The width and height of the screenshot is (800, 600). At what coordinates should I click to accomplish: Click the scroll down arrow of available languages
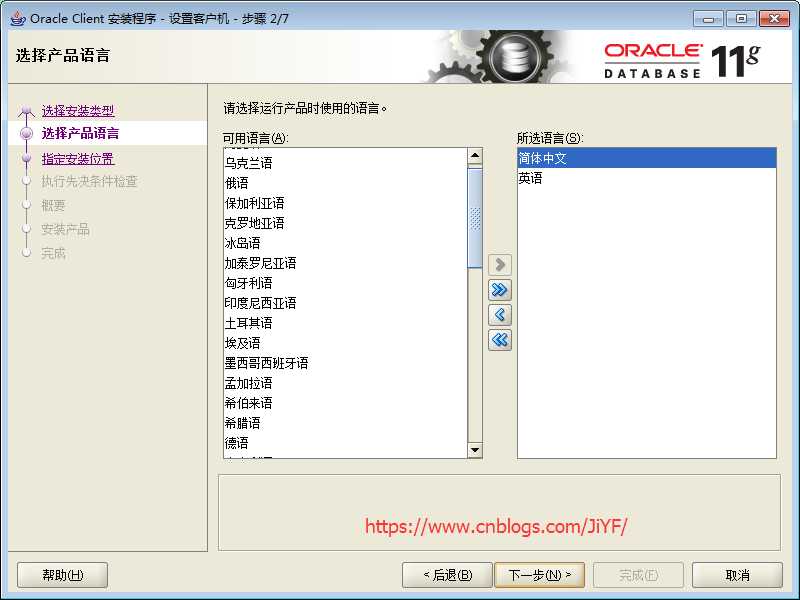click(x=475, y=450)
